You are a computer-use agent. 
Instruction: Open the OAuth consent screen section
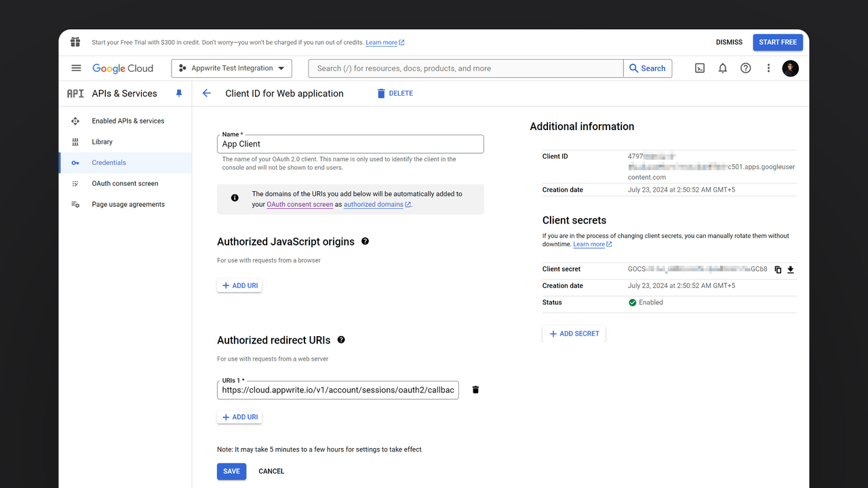[126, 183]
